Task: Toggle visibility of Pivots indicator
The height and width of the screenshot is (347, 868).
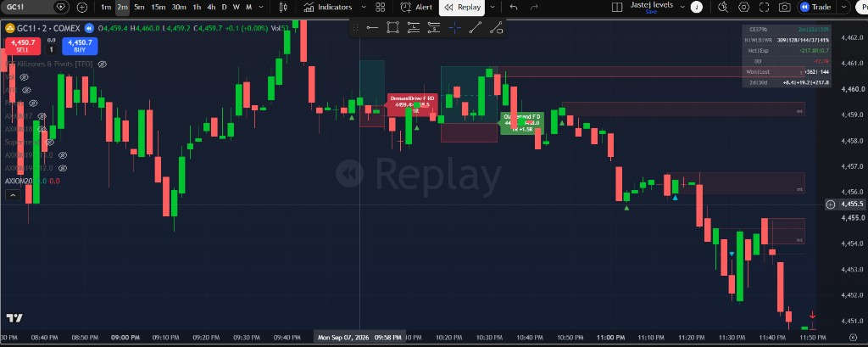Action: point(33,104)
